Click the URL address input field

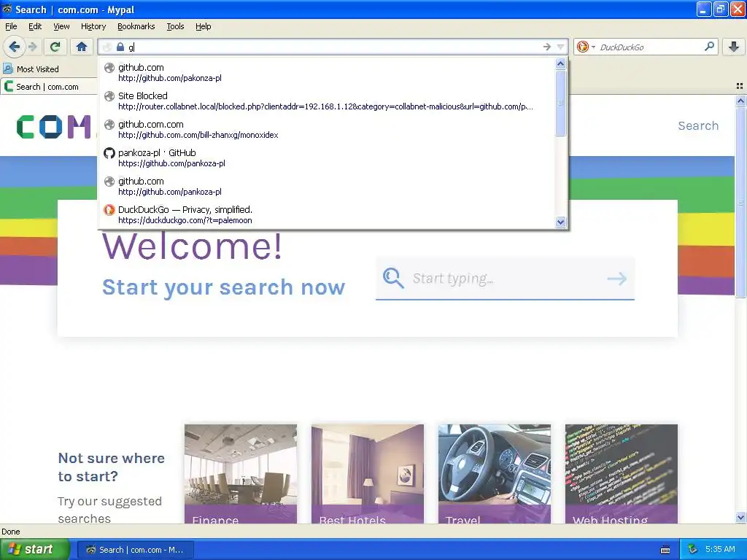click(x=333, y=47)
